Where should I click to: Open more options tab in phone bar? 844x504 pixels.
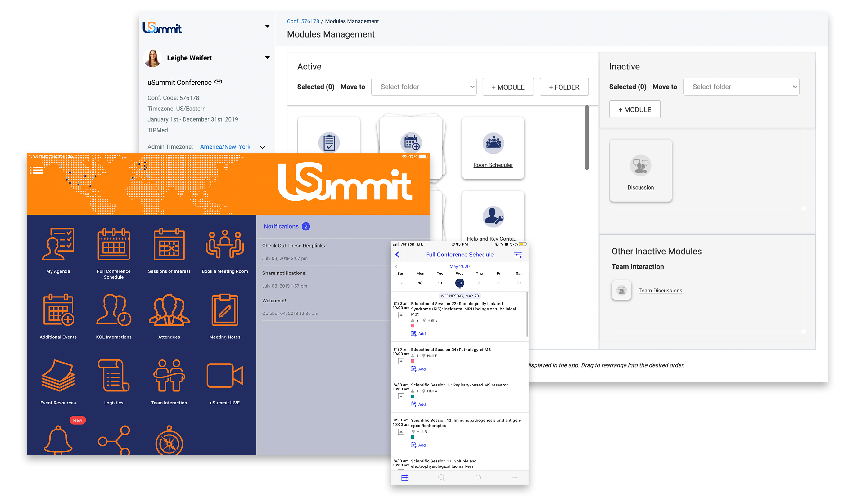click(515, 478)
